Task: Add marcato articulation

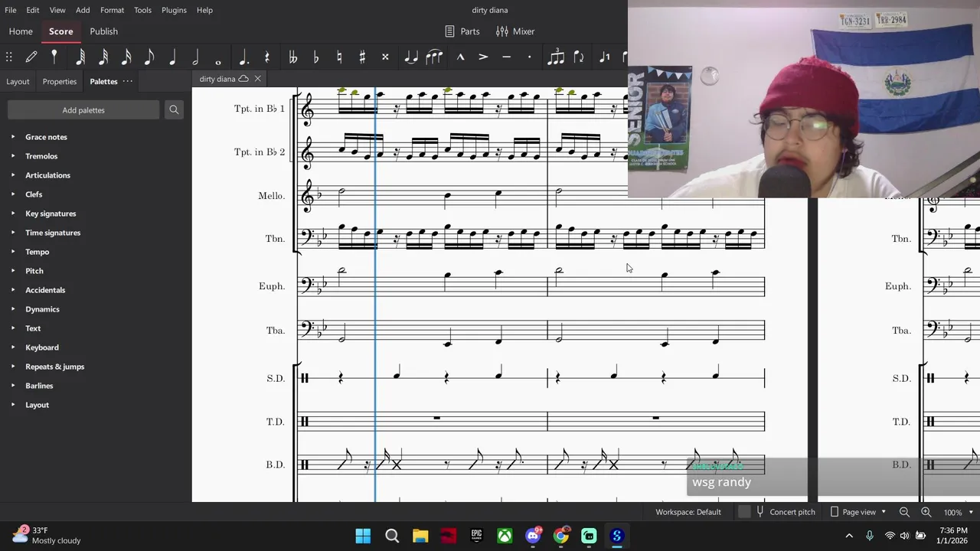Action: click(x=460, y=57)
